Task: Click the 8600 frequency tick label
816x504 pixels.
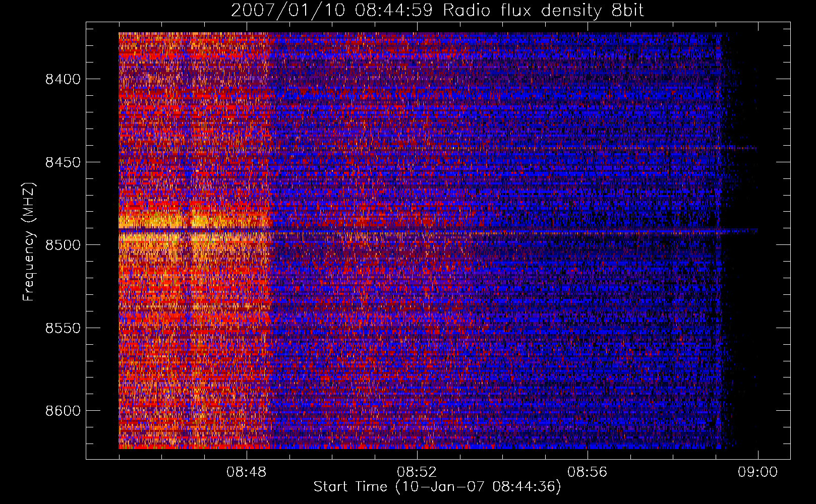Action: pos(63,411)
